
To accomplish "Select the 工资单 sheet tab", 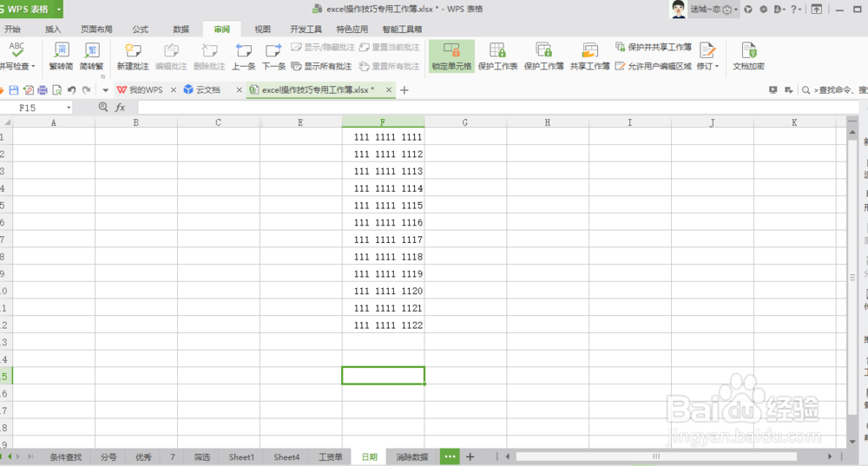I will click(330, 457).
